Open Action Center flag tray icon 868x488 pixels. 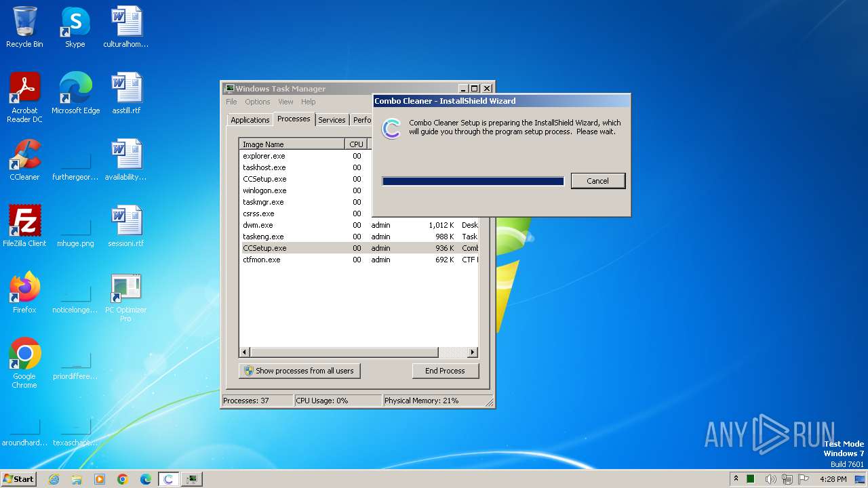pos(804,479)
